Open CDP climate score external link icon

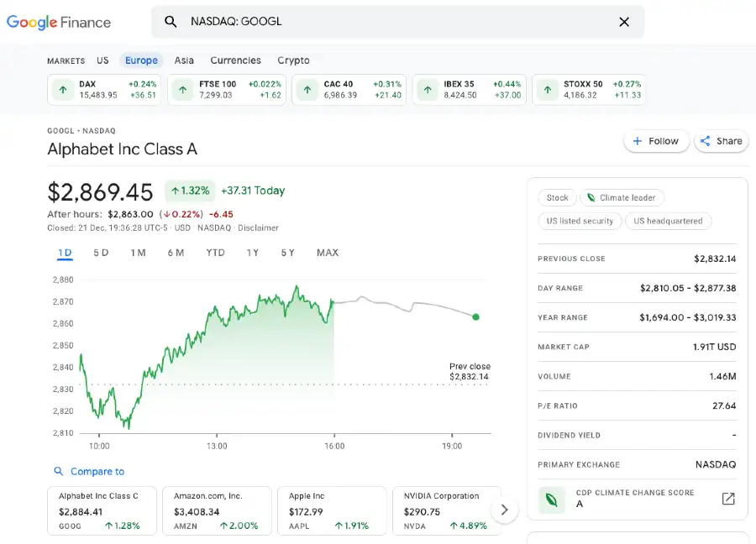[728, 499]
